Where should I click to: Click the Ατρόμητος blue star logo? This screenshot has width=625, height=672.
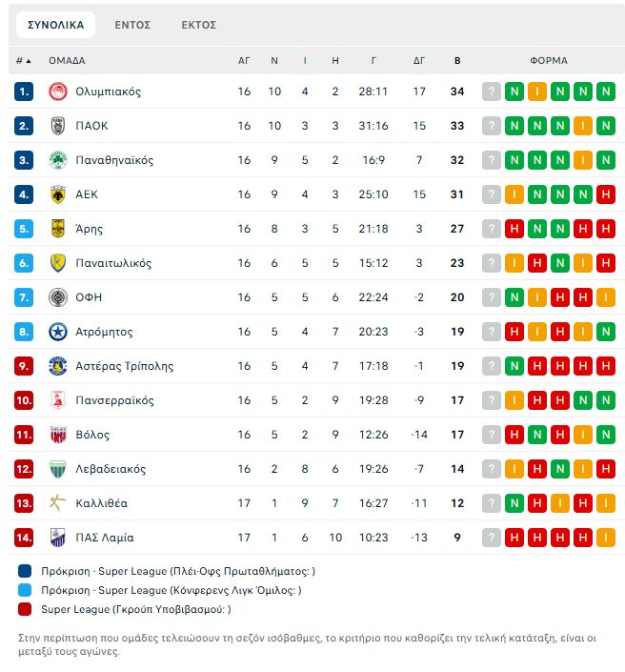pos(58,332)
